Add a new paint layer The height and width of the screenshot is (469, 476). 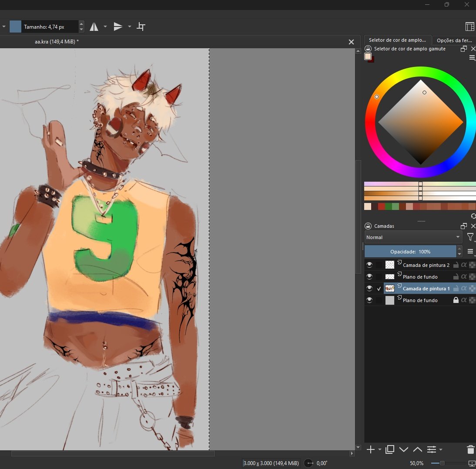pyautogui.click(x=370, y=449)
